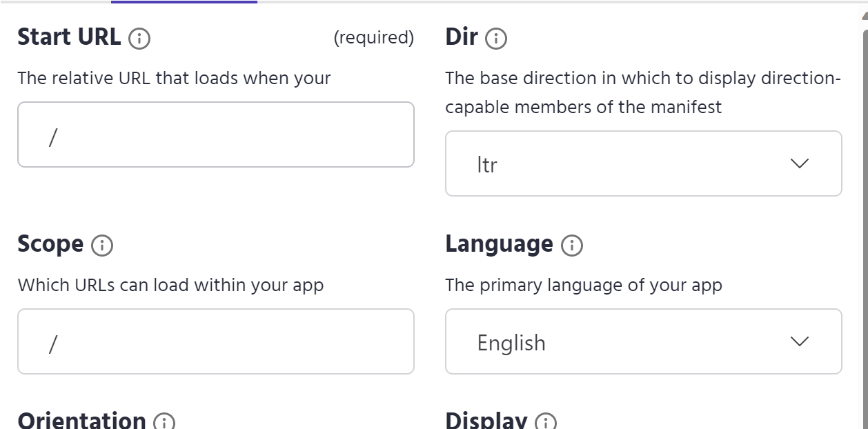Click the Dir info icon
Image resolution: width=868 pixels, height=429 pixels.
496,39
